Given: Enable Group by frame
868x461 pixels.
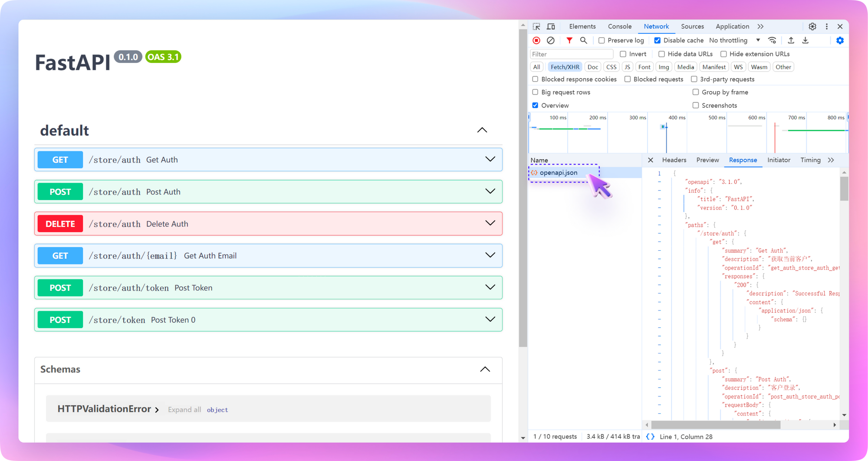Looking at the screenshot, I should click(x=696, y=92).
